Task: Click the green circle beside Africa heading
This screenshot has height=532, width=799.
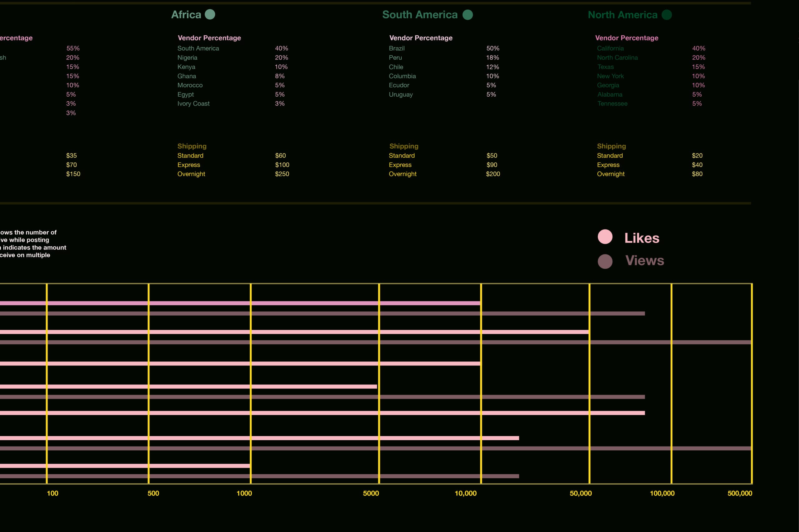Action: (210, 15)
